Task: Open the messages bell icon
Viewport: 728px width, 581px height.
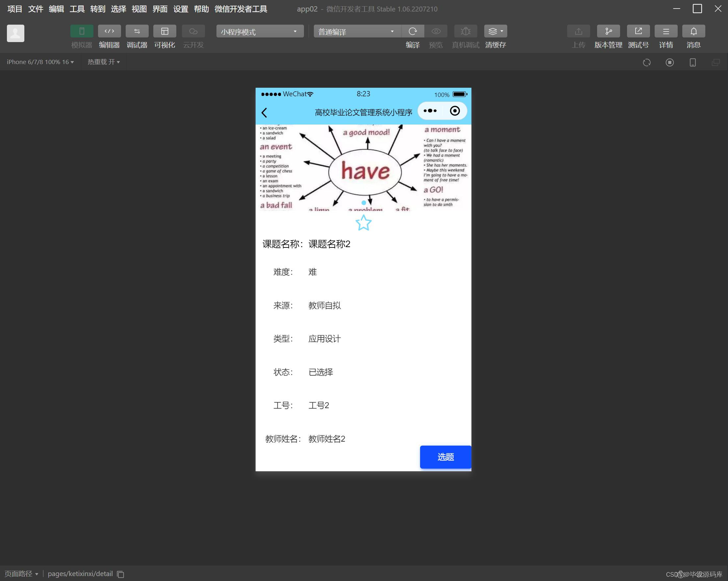Action: pyautogui.click(x=693, y=31)
